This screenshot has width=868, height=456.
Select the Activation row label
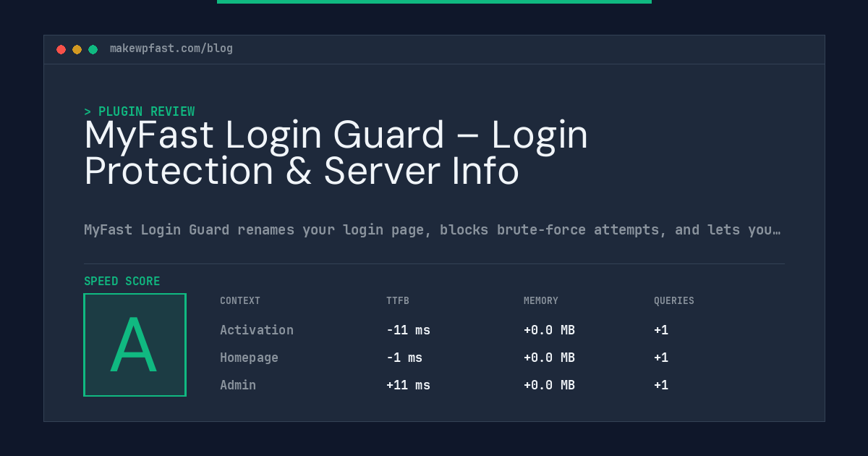tap(257, 330)
